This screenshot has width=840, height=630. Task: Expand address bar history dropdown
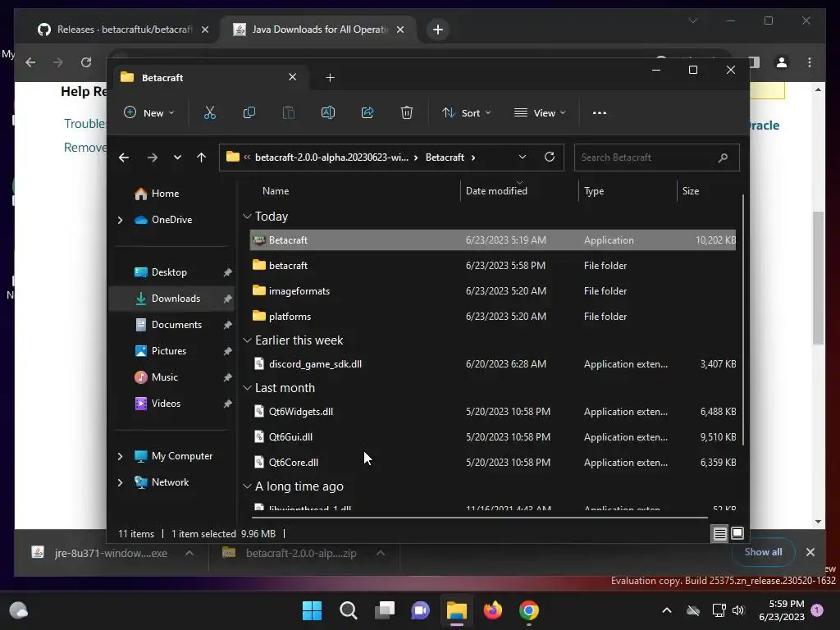click(x=523, y=157)
